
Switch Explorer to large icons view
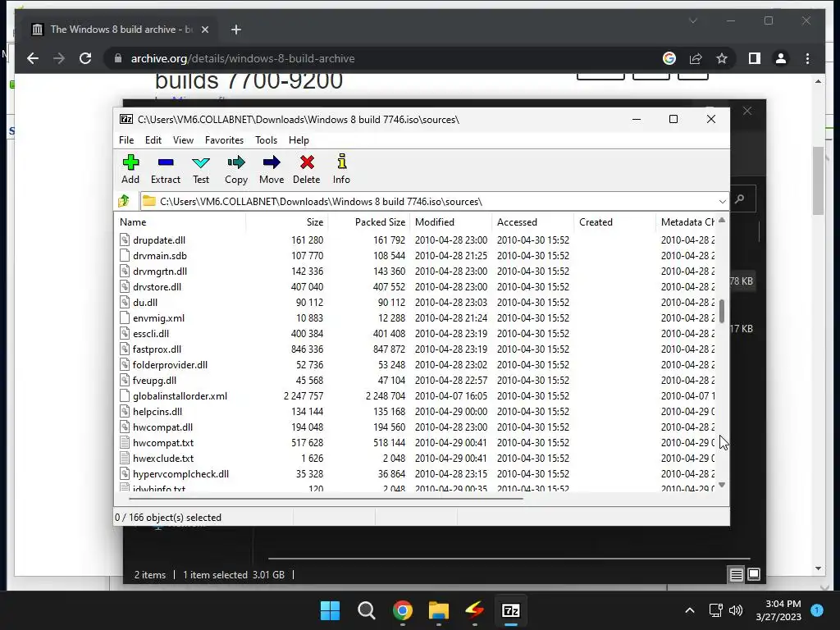pyautogui.click(x=754, y=574)
